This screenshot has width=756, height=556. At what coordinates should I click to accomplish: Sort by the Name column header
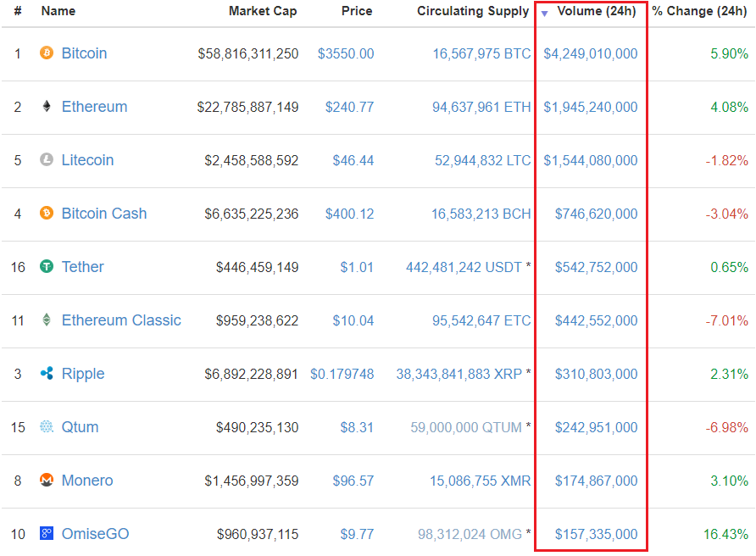pyautogui.click(x=58, y=12)
